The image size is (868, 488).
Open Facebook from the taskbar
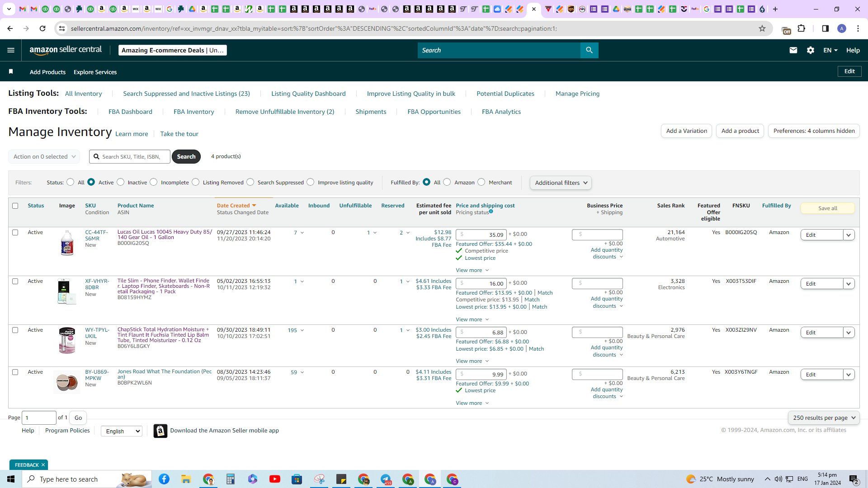click(164, 479)
